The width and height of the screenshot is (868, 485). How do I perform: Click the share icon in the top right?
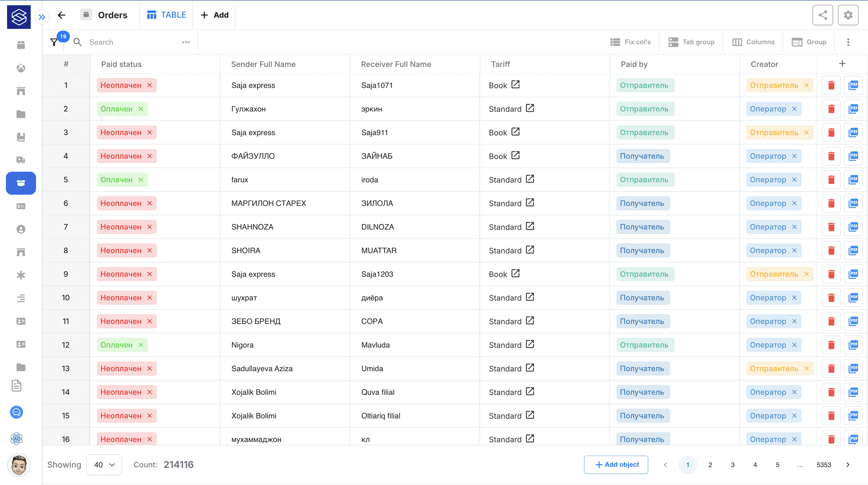[x=822, y=15]
